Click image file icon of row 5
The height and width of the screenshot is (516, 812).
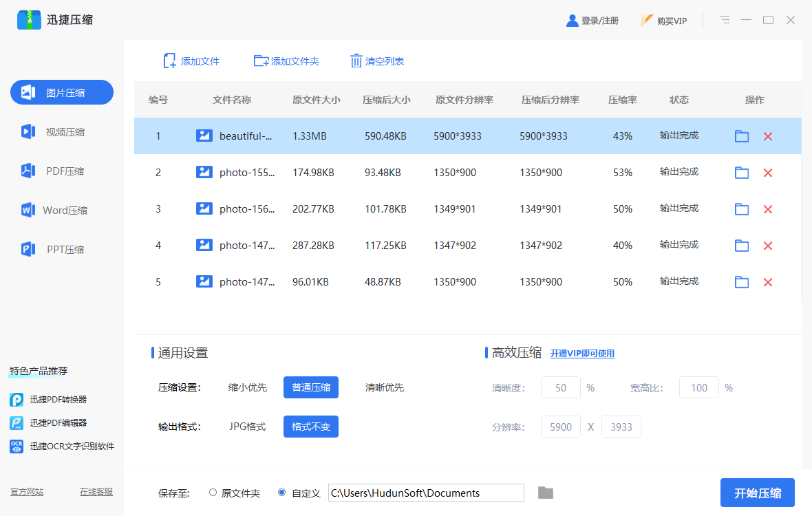pyautogui.click(x=204, y=281)
